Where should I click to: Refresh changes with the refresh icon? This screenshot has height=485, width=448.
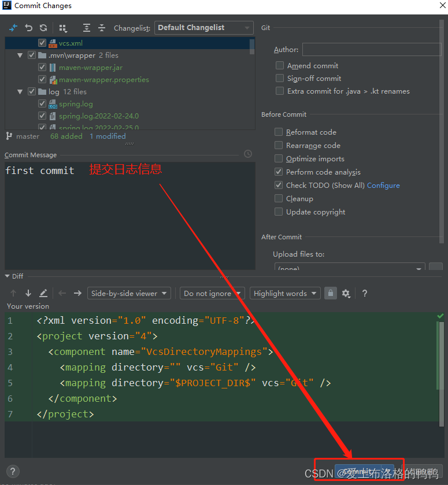coord(43,28)
